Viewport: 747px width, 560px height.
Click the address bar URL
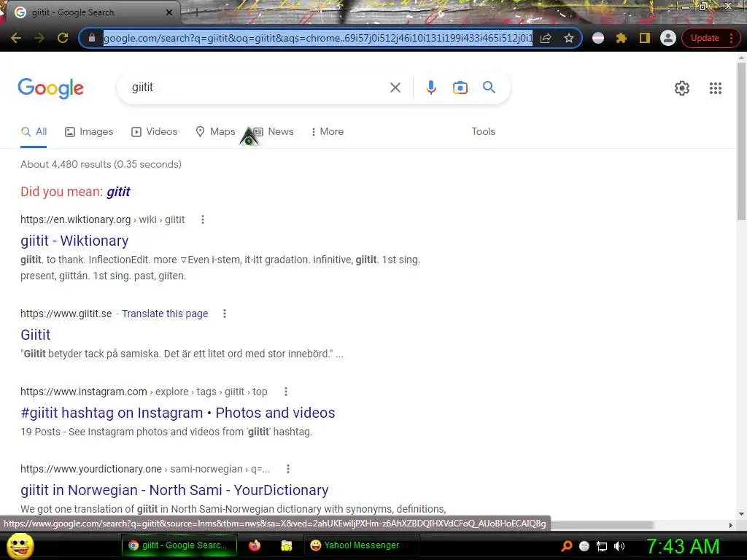pyautogui.click(x=318, y=38)
